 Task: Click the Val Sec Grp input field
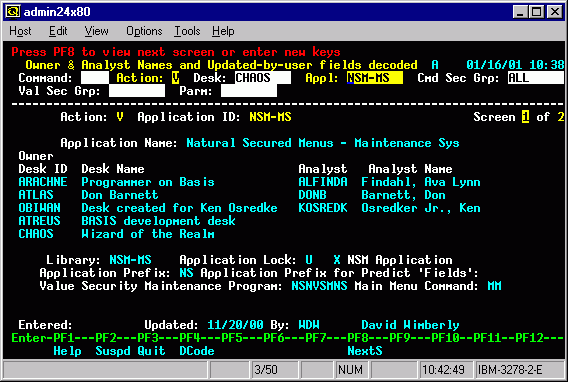tap(137, 91)
